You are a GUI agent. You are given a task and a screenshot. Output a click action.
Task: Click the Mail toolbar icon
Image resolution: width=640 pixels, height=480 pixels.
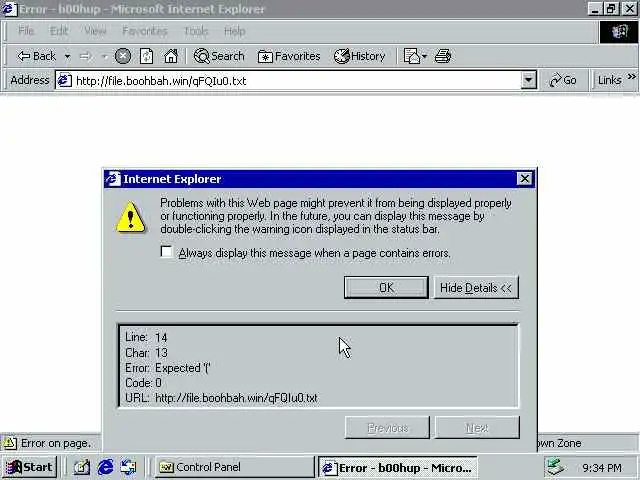[x=411, y=56]
